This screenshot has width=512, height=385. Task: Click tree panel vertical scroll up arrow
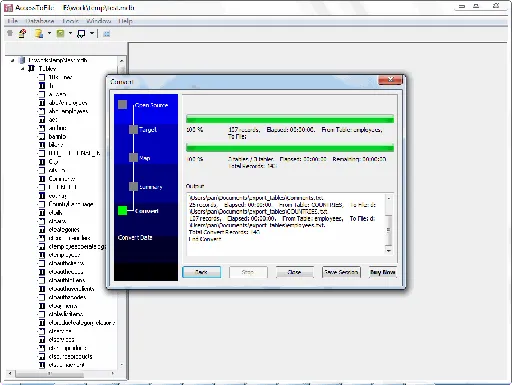point(122,61)
